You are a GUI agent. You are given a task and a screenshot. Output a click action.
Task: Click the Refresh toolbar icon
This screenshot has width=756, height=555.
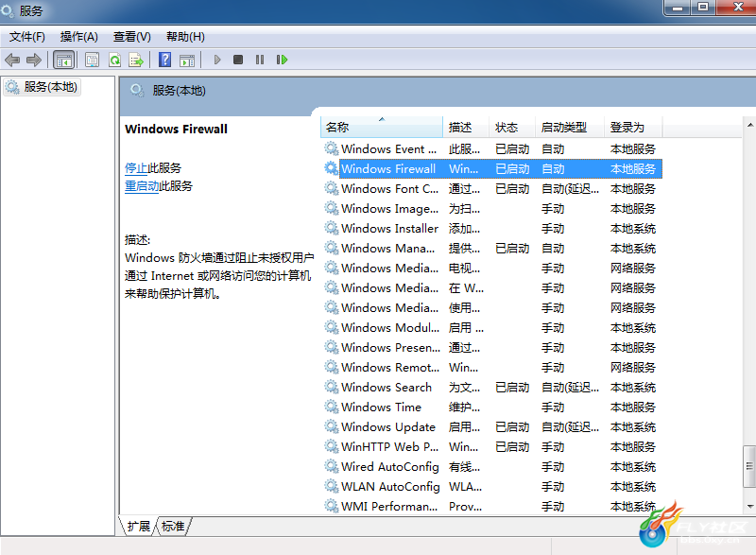114,61
